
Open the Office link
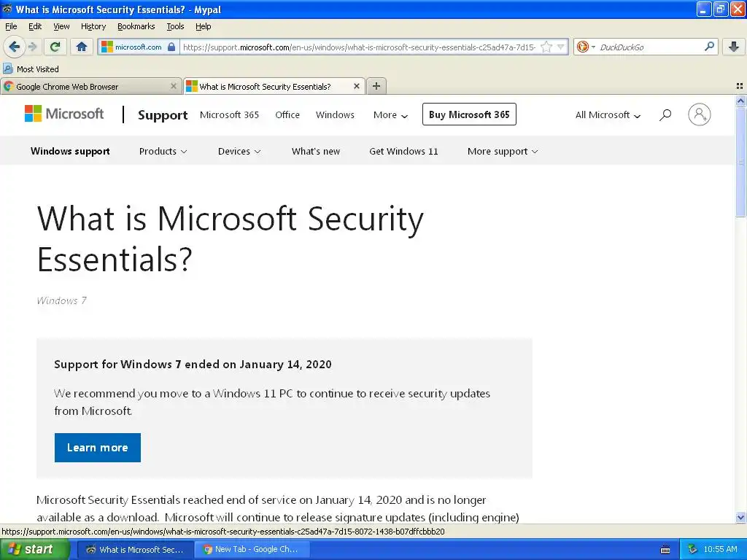pos(287,114)
